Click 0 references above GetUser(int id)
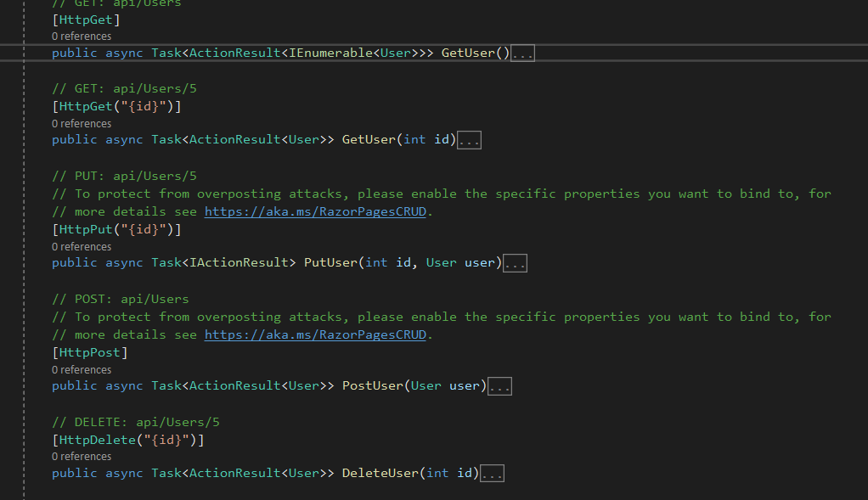The width and height of the screenshot is (868, 500). pos(82,124)
